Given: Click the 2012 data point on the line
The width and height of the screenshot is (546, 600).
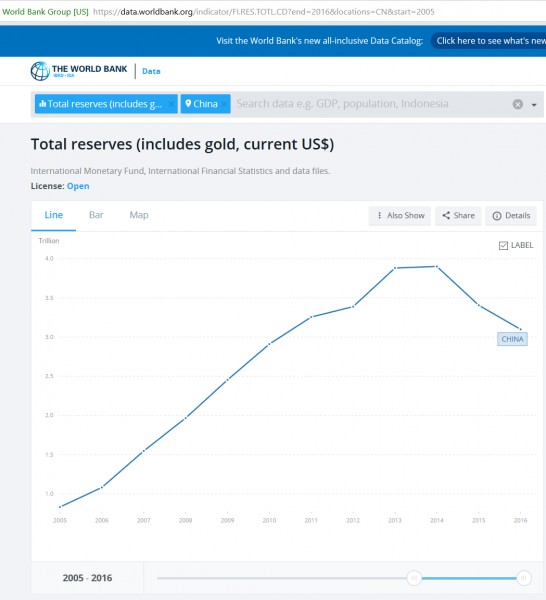Looking at the screenshot, I should click(x=353, y=307).
